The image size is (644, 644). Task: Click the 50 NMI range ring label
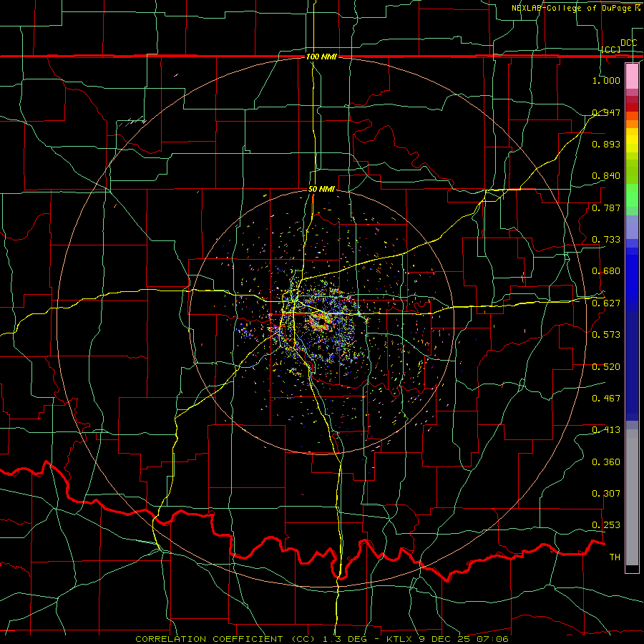coord(321,189)
